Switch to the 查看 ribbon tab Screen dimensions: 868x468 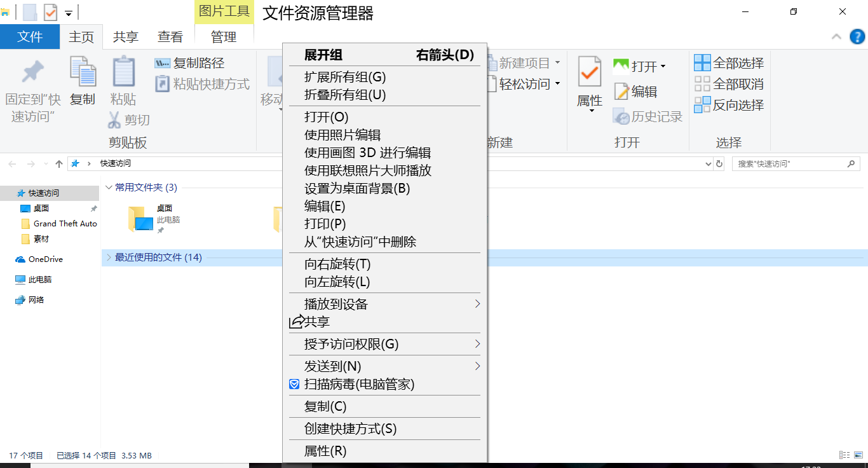pyautogui.click(x=170, y=36)
